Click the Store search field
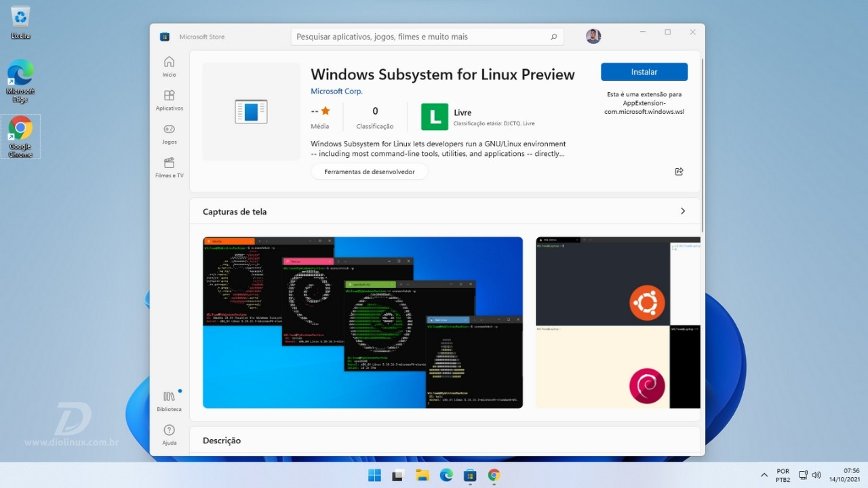 point(427,37)
